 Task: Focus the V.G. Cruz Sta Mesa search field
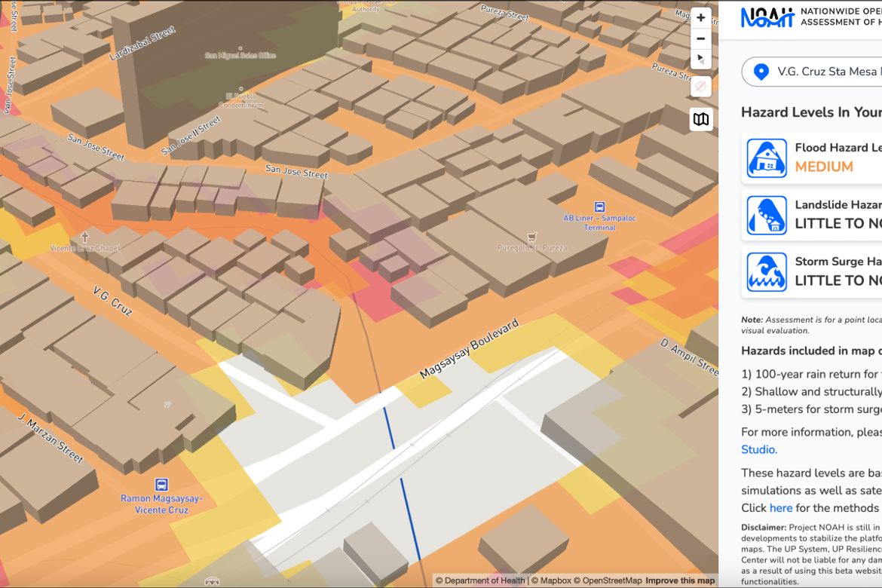[813, 72]
